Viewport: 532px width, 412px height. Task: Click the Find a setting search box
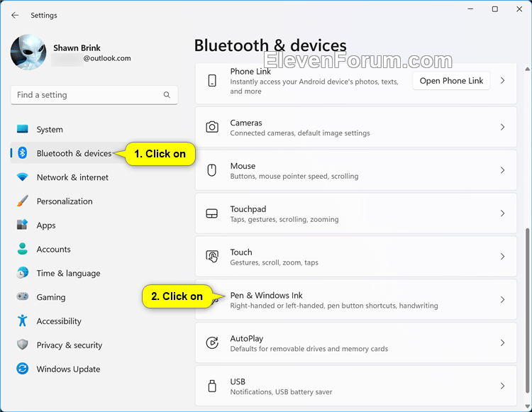pos(94,95)
